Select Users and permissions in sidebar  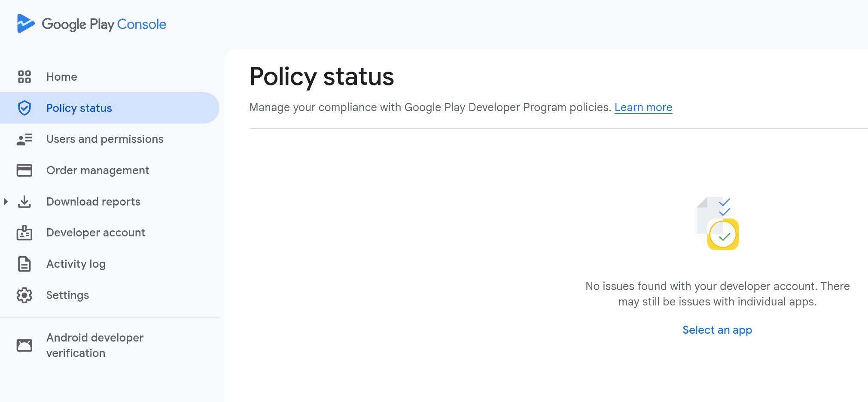(x=105, y=139)
